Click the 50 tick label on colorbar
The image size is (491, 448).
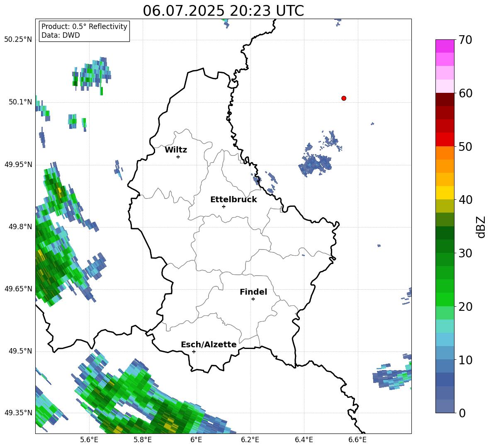[x=465, y=147]
